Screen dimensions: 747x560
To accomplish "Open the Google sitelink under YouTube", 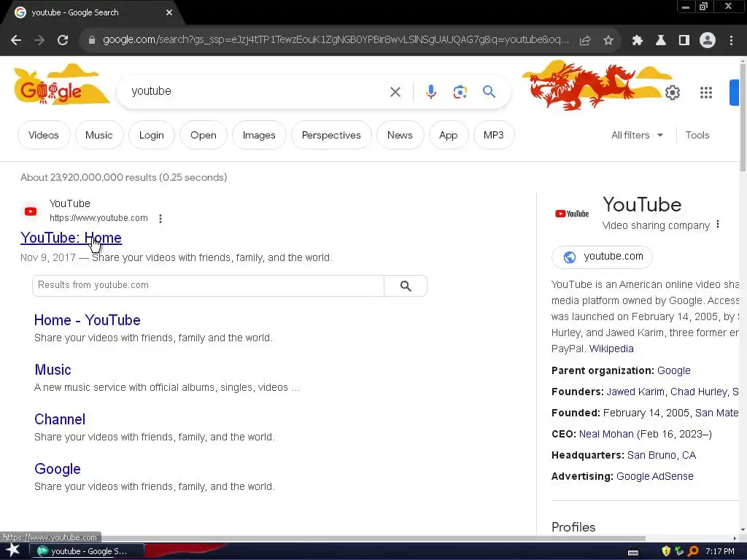I will [58, 469].
